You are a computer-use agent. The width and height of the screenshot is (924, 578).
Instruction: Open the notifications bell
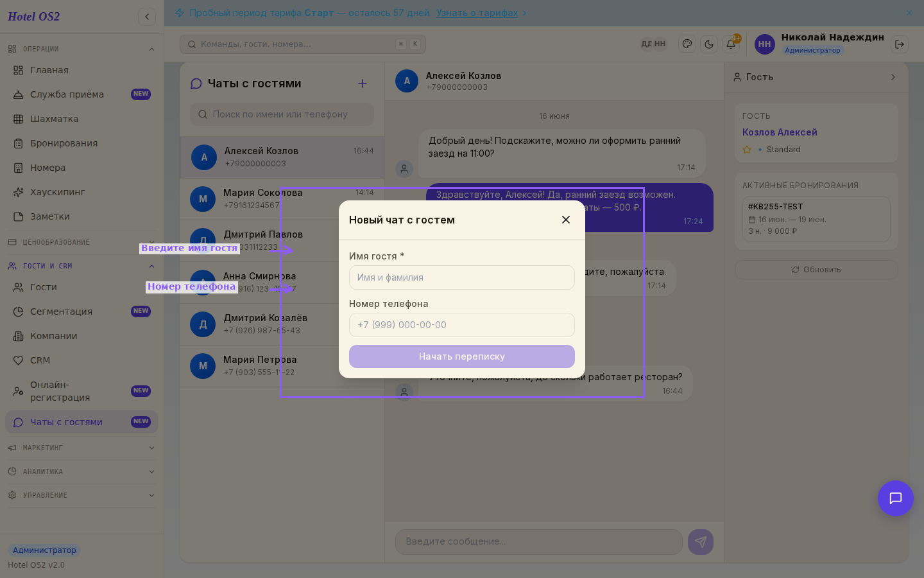pos(731,44)
